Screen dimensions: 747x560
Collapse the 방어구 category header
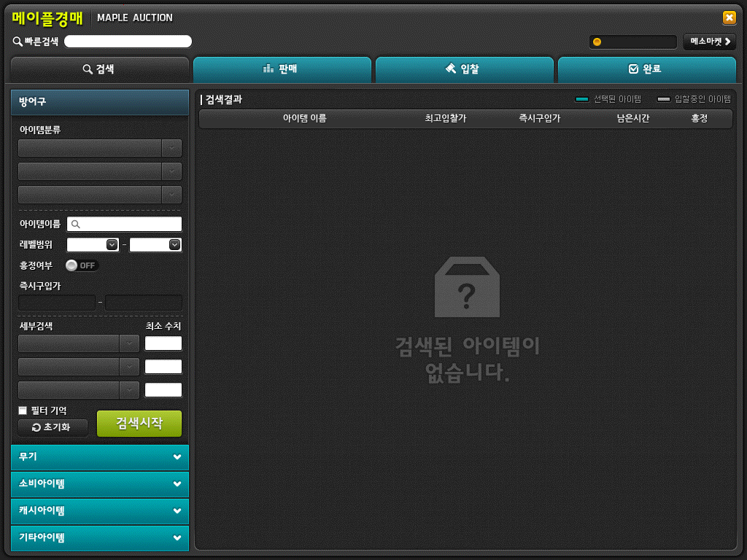(x=99, y=102)
